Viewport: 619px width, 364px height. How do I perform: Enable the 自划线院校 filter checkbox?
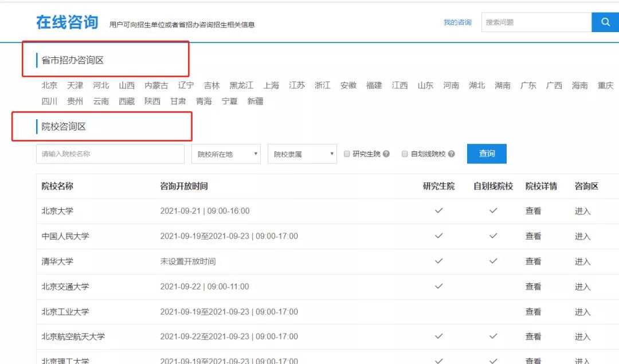(405, 154)
